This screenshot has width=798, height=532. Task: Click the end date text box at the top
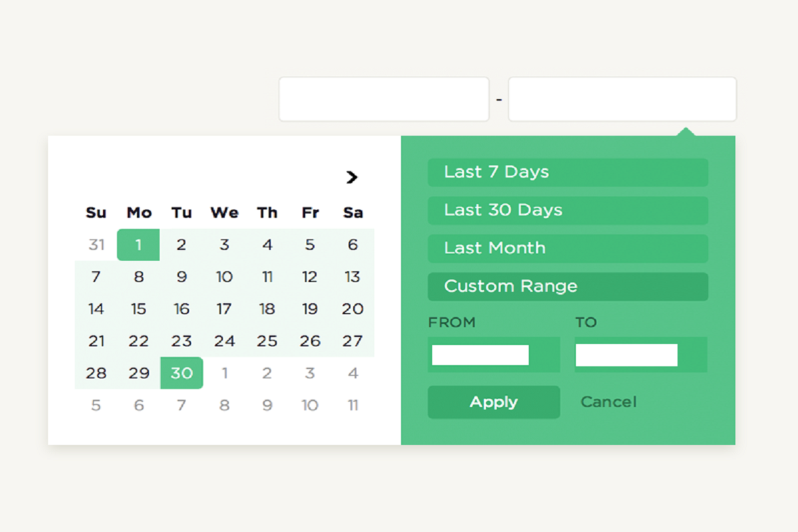coord(622,99)
